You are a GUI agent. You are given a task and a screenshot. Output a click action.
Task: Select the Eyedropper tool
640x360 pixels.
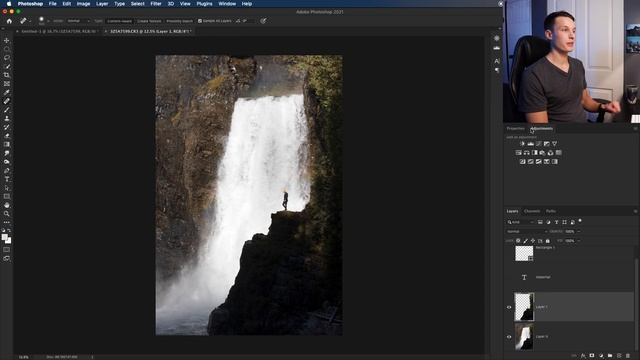click(x=7, y=92)
